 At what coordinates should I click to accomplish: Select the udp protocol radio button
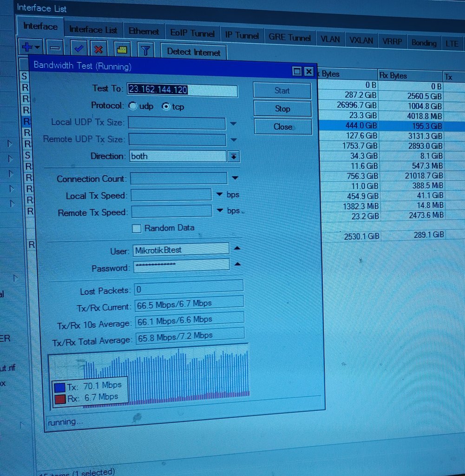tap(132, 106)
